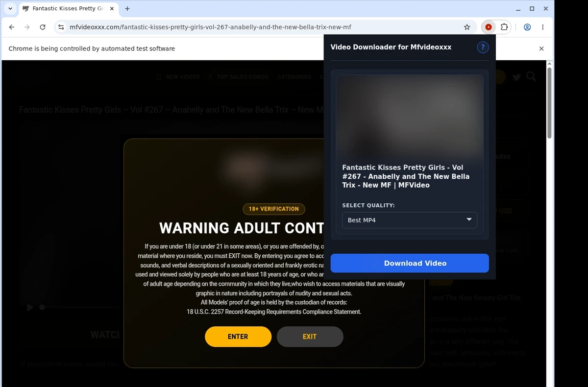
Task: Click the video preview in downloader popup
Action: coord(410,116)
